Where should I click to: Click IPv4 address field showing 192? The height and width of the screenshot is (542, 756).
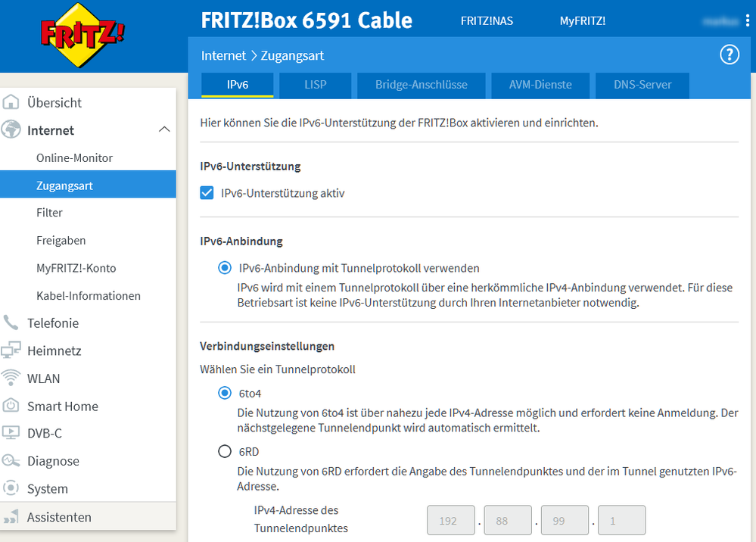pos(451,520)
